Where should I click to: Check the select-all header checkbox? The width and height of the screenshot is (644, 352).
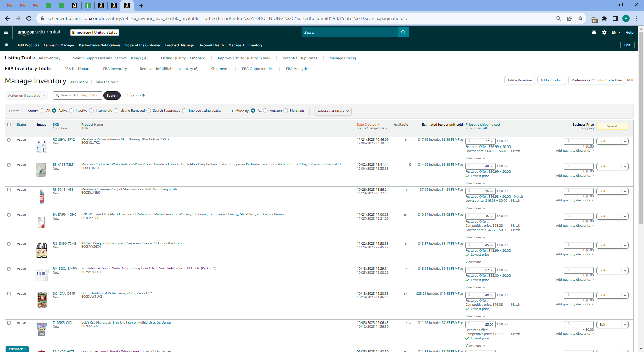9,125
